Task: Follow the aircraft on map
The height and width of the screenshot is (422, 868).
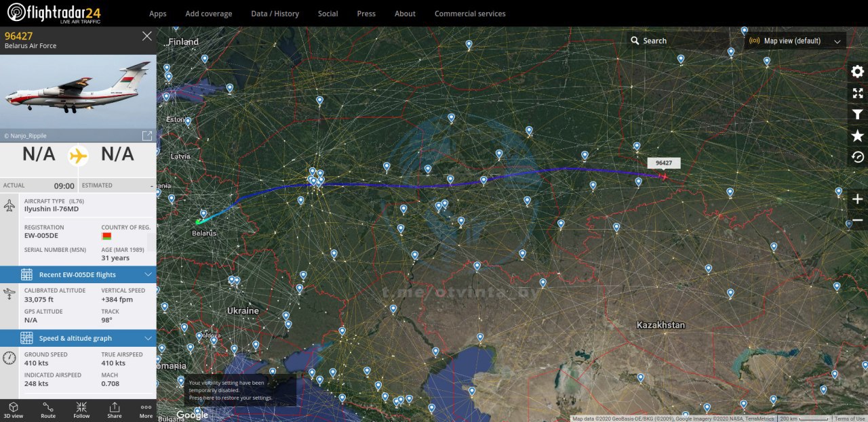Action: click(81, 410)
